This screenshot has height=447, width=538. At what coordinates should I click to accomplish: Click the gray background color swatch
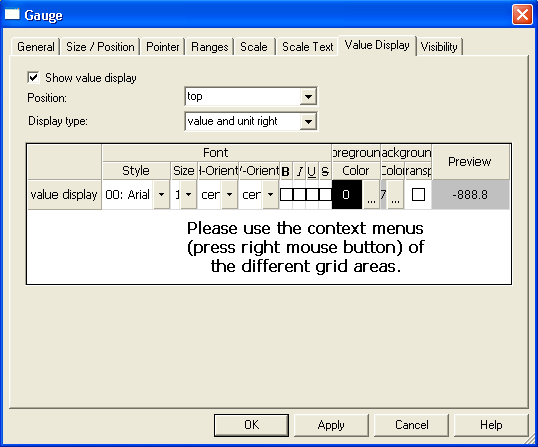384,195
